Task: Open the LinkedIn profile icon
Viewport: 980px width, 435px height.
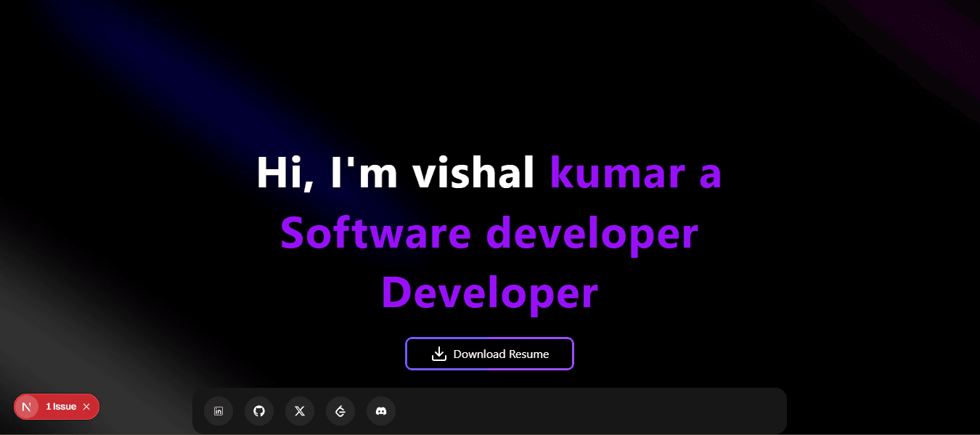Action: (x=219, y=411)
